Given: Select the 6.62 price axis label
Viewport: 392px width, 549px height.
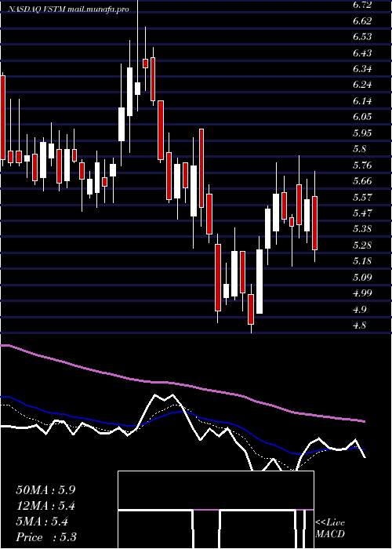Looking at the screenshot, I should (362, 20).
